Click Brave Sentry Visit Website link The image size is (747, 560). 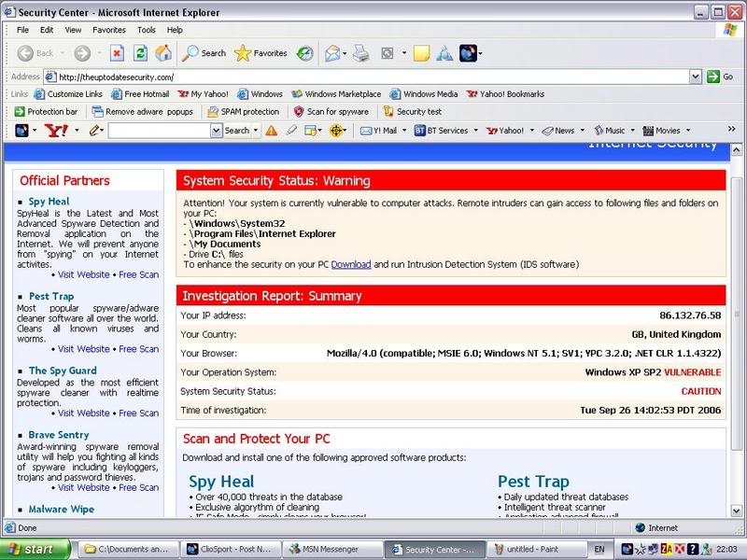[x=84, y=487]
